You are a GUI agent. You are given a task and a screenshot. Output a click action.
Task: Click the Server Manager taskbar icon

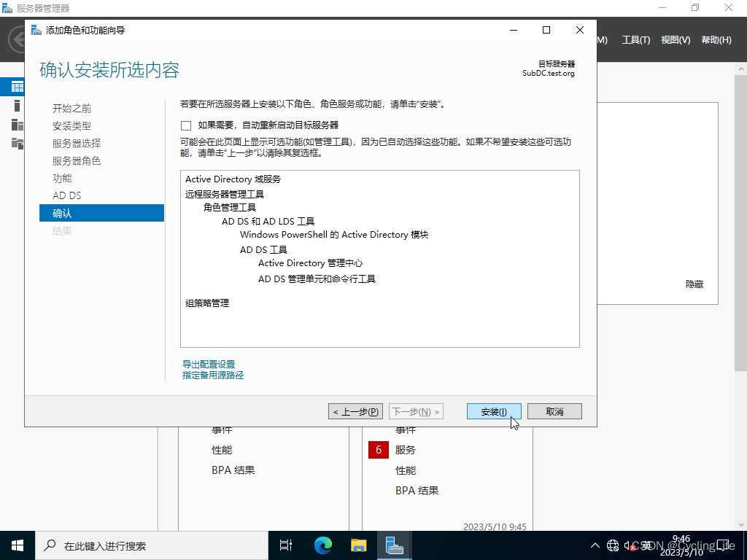coord(394,545)
